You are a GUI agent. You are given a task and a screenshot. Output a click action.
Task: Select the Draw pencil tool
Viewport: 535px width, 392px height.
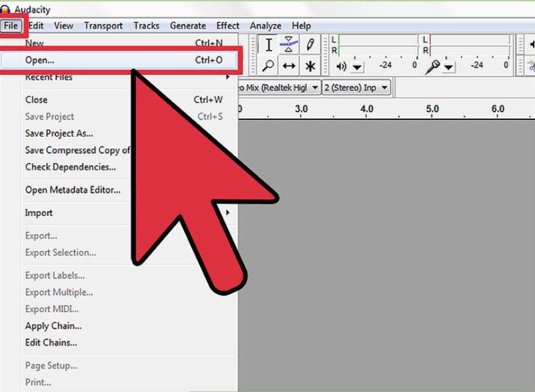point(309,44)
